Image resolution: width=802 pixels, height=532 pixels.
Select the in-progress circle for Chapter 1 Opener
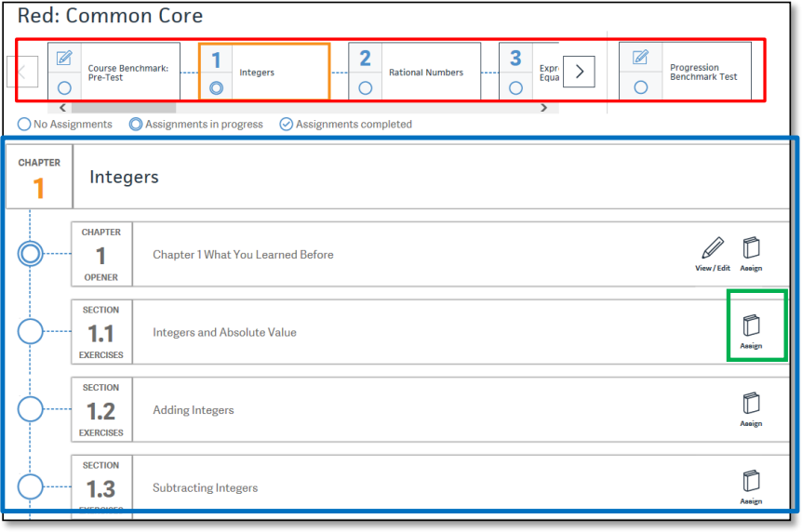pos(31,253)
